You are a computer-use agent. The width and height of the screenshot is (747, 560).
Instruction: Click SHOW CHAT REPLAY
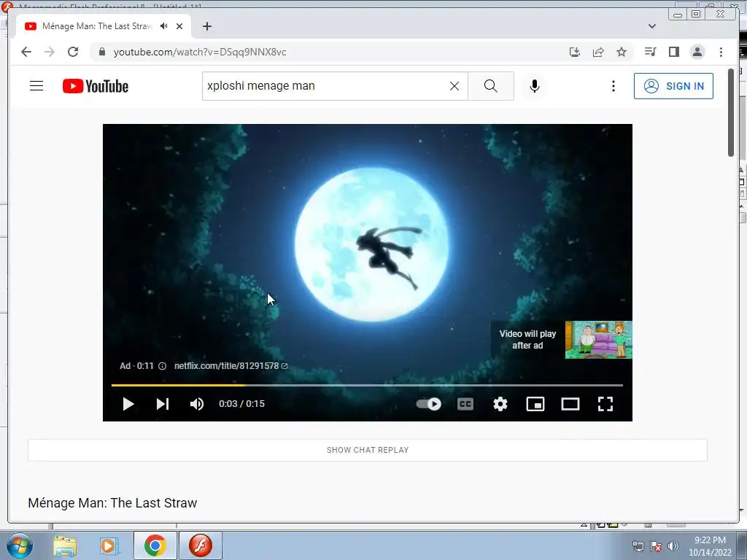368,450
